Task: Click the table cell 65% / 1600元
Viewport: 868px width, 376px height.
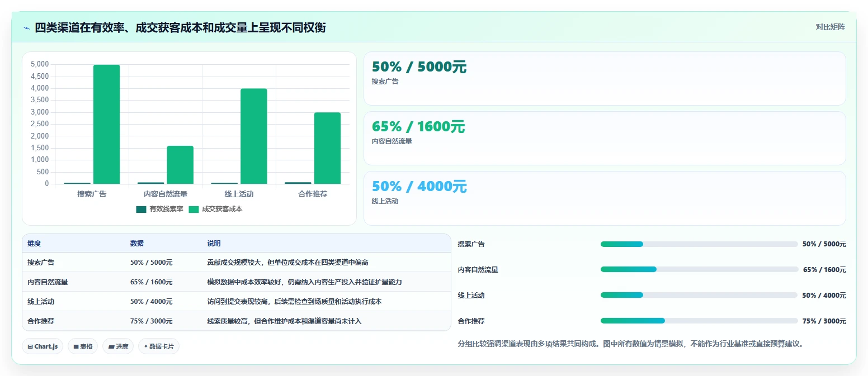Action: point(152,282)
